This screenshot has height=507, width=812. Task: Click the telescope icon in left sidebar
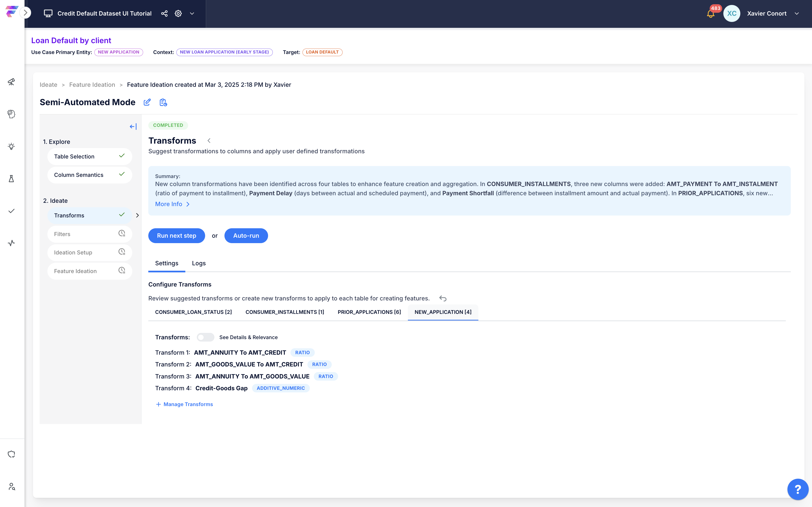pyautogui.click(x=11, y=82)
